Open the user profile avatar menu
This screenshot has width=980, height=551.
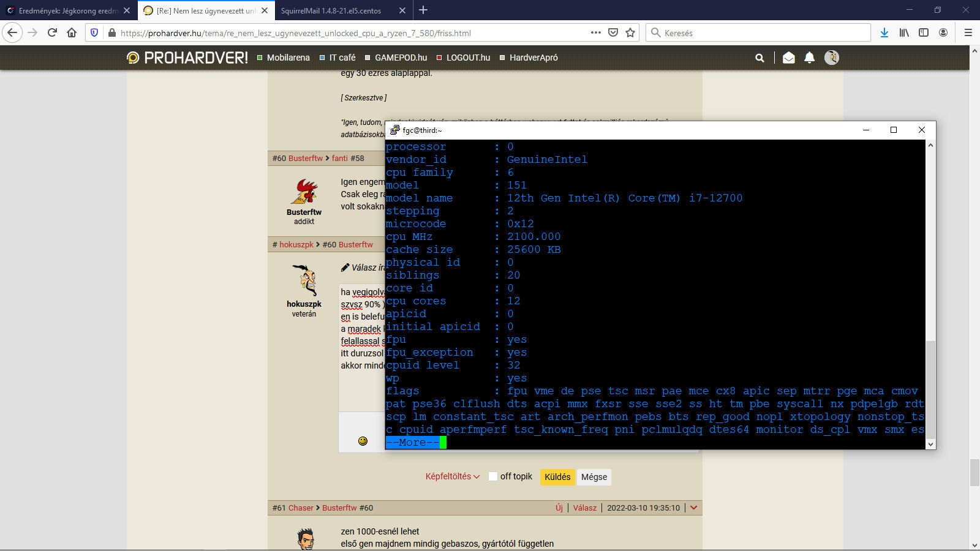click(832, 58)
